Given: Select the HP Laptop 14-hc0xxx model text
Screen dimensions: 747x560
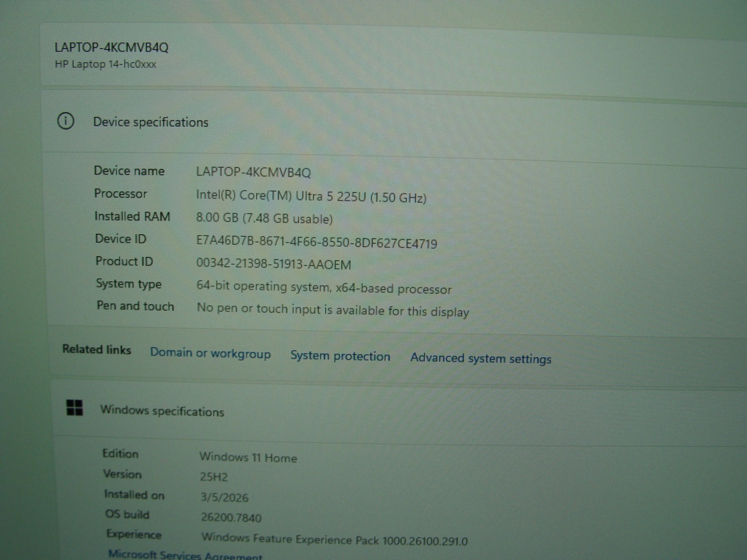Looking at the screenshot, I should (106, 64).
